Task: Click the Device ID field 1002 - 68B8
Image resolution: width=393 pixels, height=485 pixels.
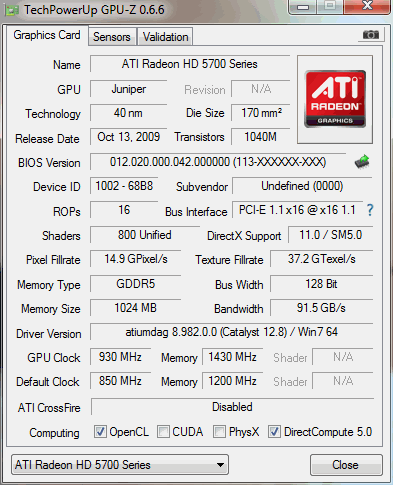Action: click(124, 186)
